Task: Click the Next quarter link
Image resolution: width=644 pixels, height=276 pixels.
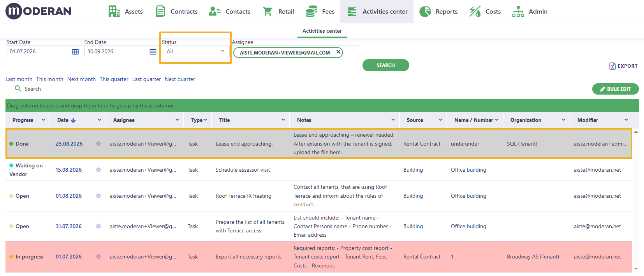Action: coord(180,79)
